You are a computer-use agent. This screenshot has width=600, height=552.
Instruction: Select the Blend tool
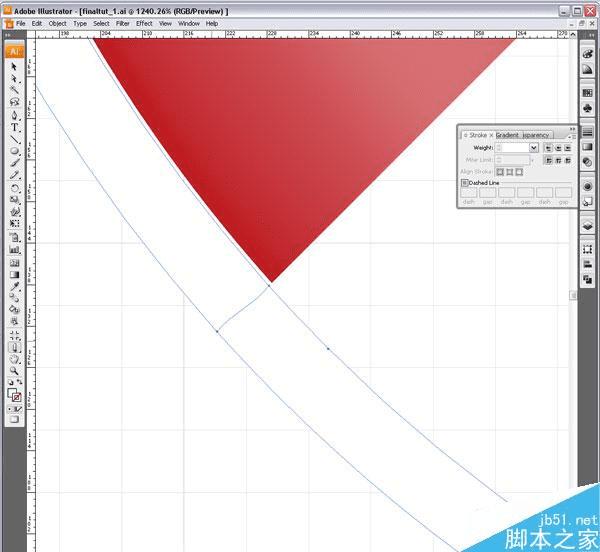click(14, 298)
